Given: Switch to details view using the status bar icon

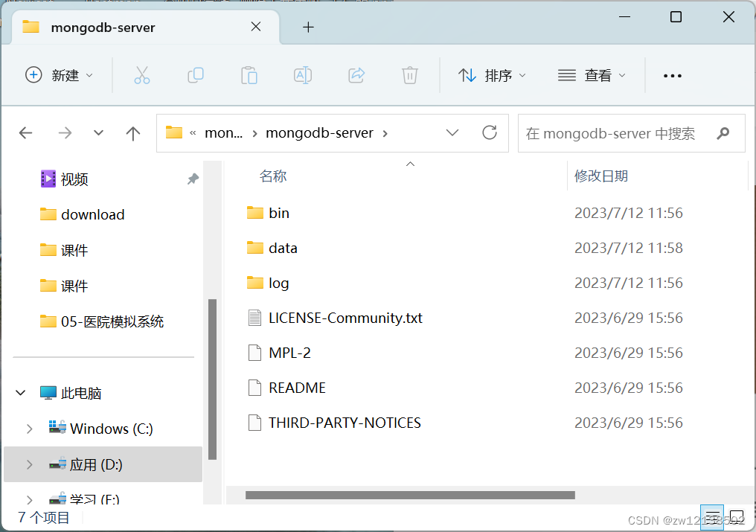Looking at the screenshot, I should click(x=712, y=517).
